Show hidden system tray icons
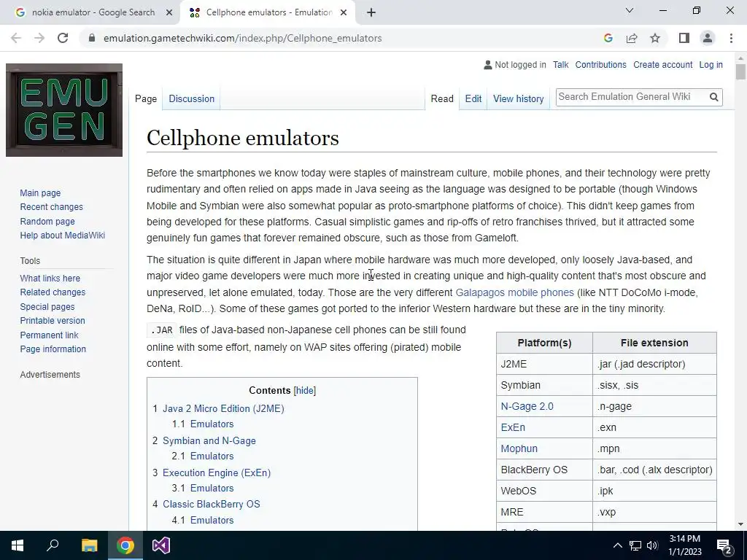747x560 pixels. [x=617, y=545]
